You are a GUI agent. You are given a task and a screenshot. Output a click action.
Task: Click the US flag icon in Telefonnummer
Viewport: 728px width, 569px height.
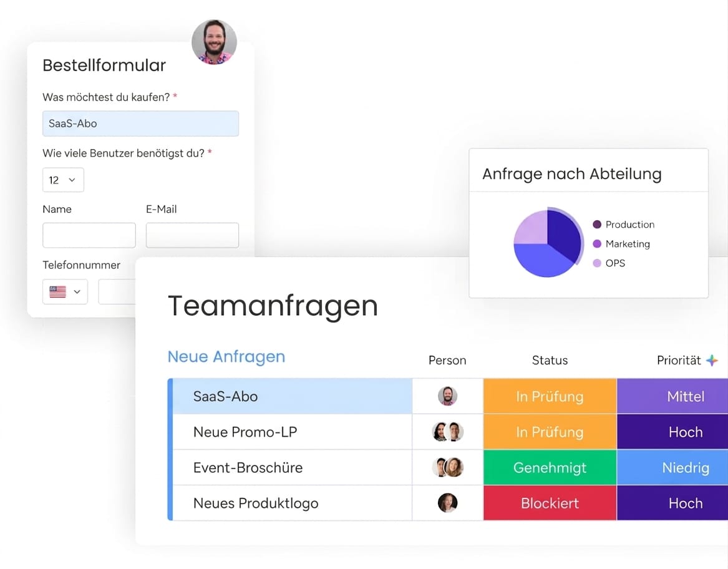coord(57,292)
